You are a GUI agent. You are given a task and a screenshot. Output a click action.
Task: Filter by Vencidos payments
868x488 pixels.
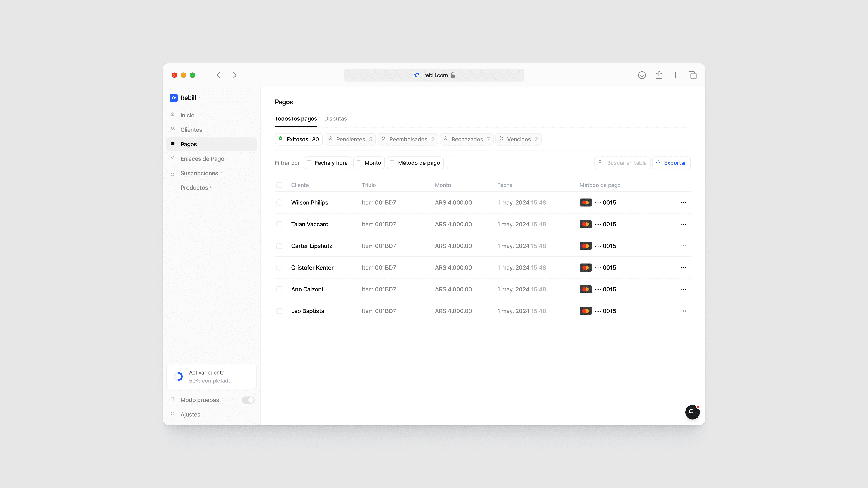(519, 139)
